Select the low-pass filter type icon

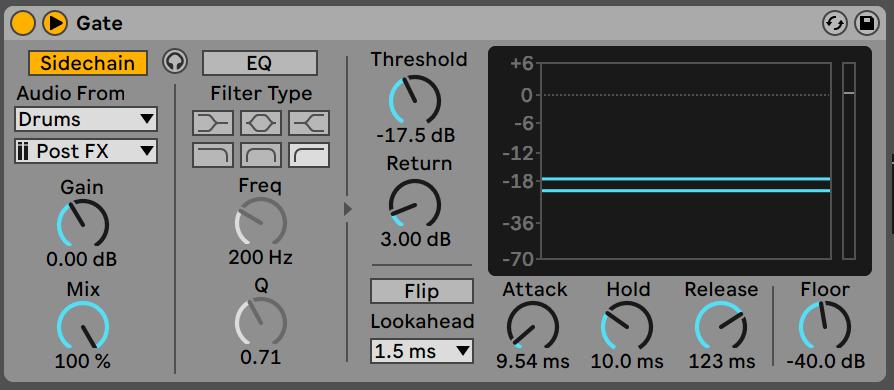213,155
